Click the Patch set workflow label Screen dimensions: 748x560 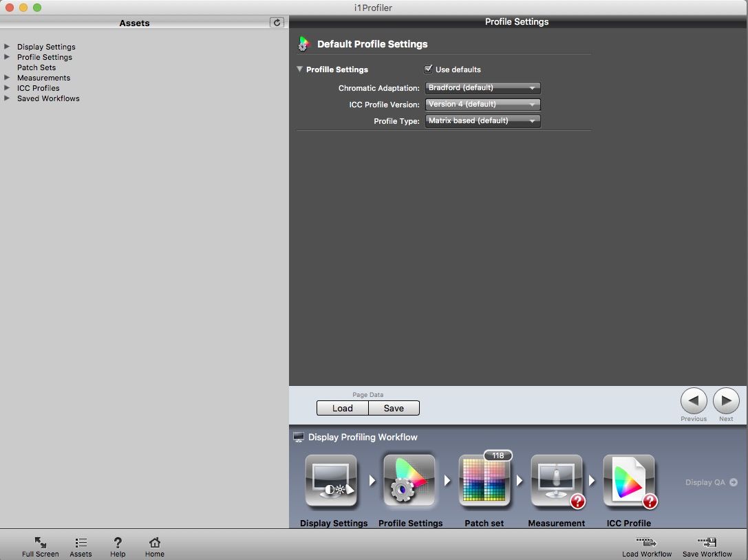(x=484, y=523)
